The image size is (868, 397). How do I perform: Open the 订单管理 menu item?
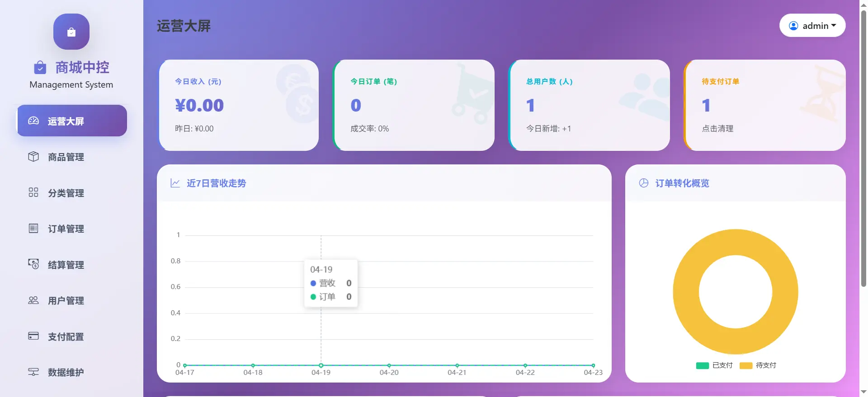click(66, 229)
